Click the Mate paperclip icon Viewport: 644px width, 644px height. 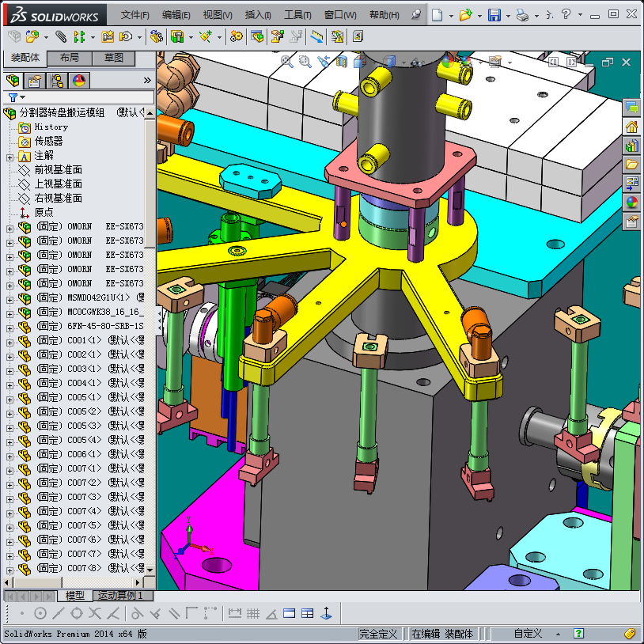point(61,37)
